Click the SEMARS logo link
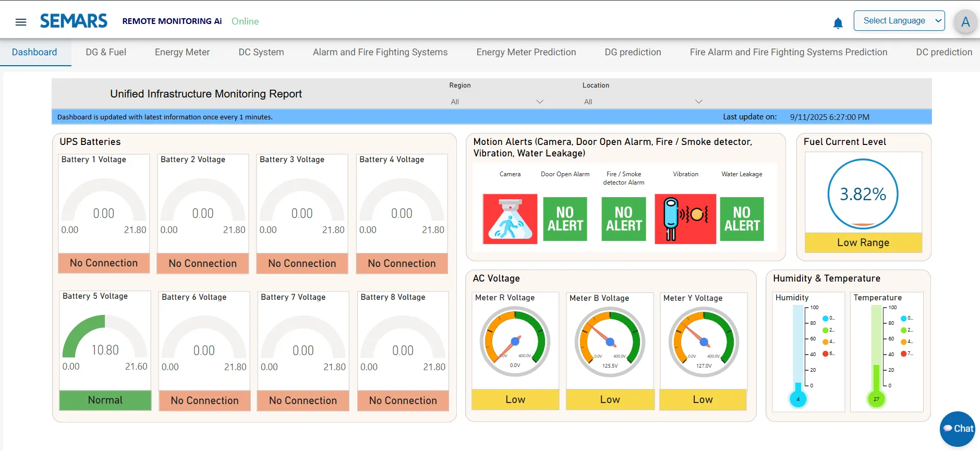This screenshot has height=451, width=980. tap(74, 21)
